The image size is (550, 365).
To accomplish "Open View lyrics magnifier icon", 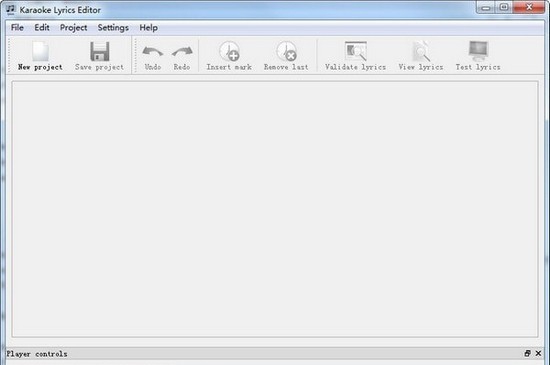I will (421, 52).
